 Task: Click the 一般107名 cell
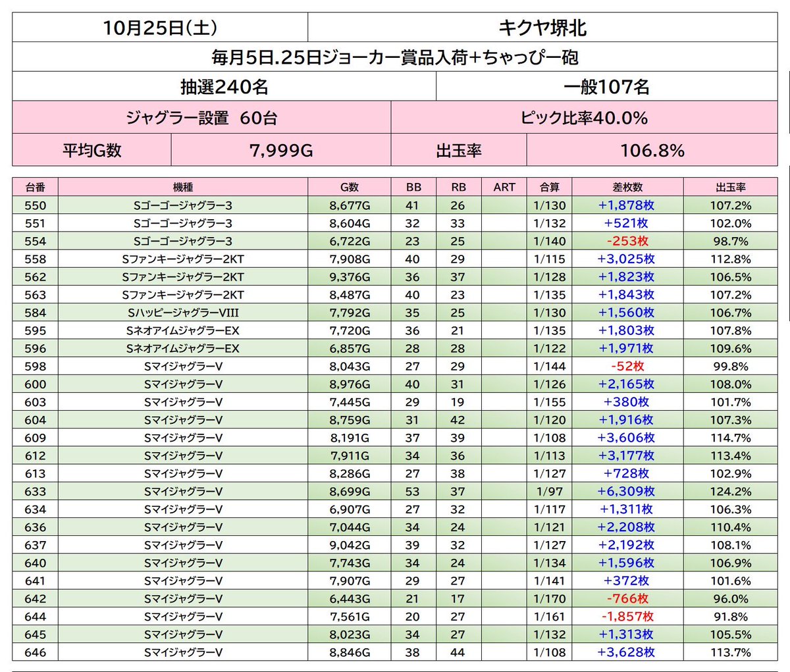(x=607, y=86)
